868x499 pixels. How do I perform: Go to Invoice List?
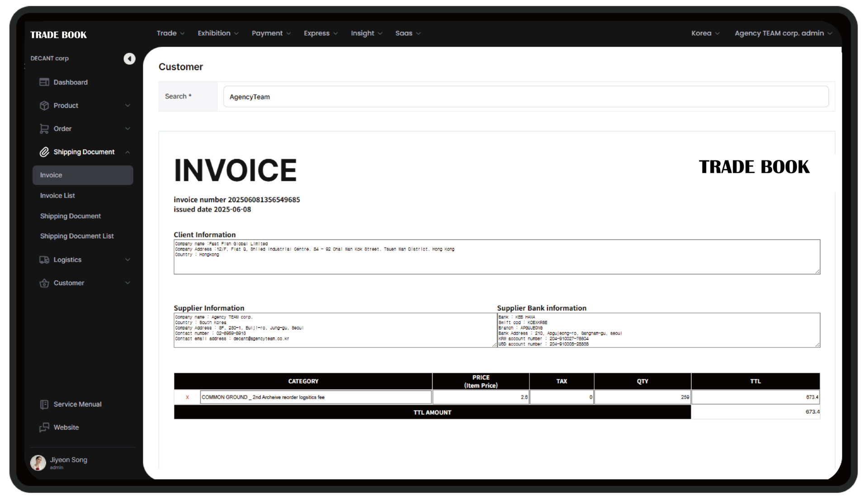[57, 196]
